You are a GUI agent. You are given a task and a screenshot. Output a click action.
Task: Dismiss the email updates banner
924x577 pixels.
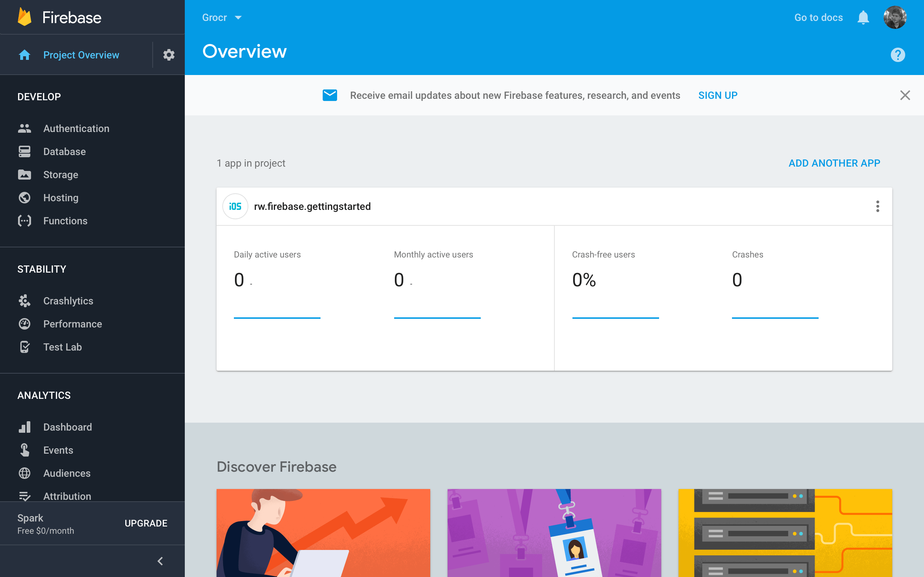905,95
